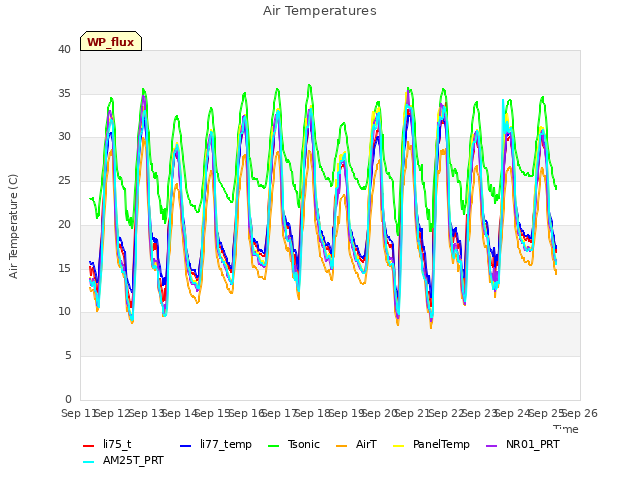Viewport: 640px width, 480px height.
Task: Click the 30 y-axis tick label
Action: (x=64, y=137)
